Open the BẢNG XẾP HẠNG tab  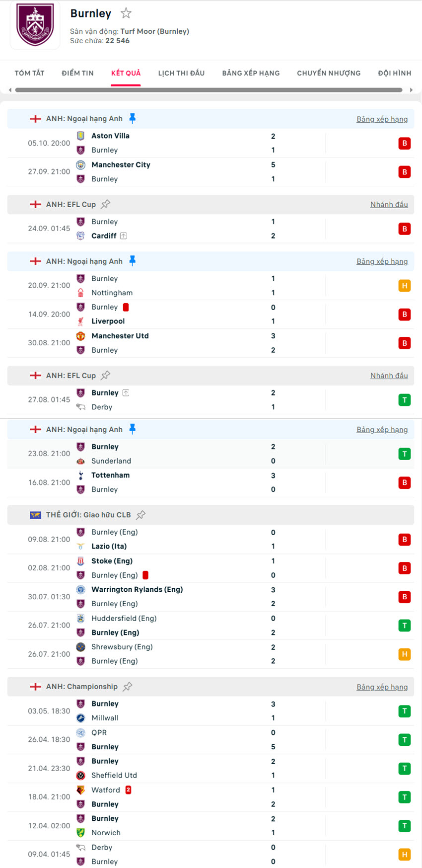[251, 73]
